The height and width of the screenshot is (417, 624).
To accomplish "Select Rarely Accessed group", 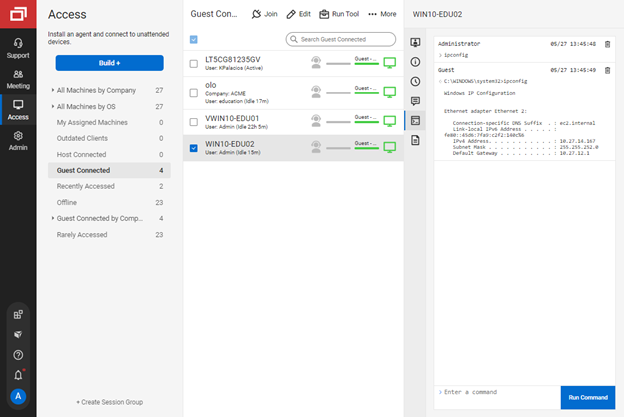I will click(109, 235).
